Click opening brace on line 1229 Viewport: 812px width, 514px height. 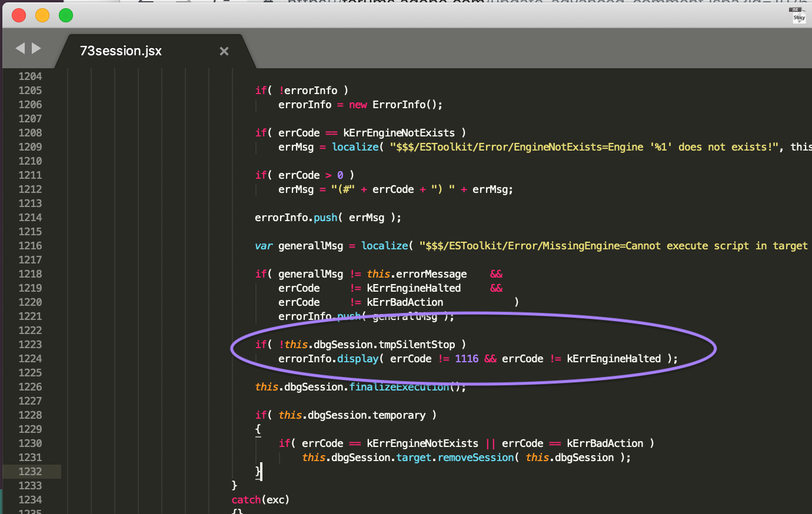point(258,429)
